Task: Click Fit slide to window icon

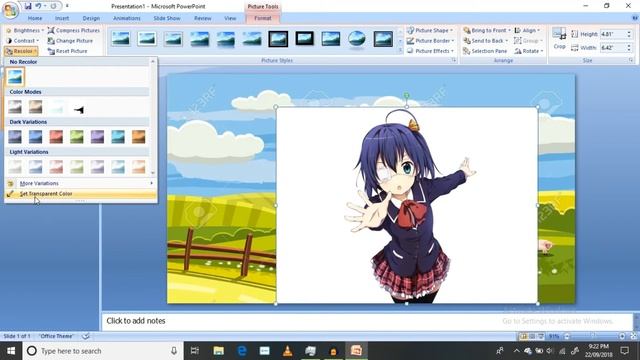Action: point(633,336)
